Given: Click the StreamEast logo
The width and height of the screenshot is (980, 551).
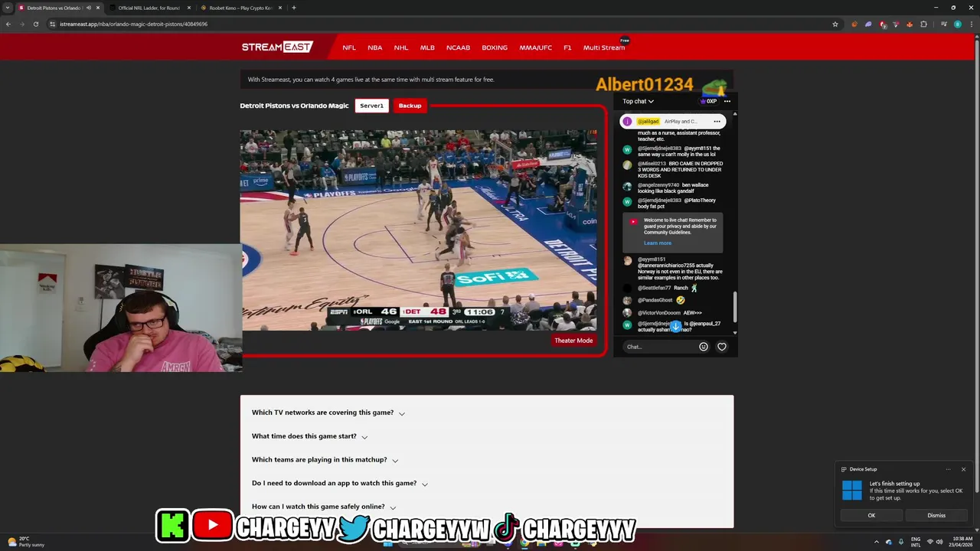Looking at the screenshot, I should pyautogui.click(x=277, y=47).
